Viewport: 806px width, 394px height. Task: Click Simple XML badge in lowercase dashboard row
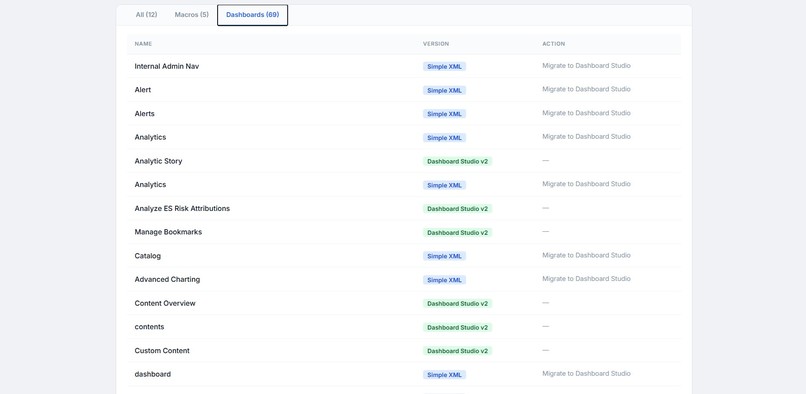click(x=445, y=374)
